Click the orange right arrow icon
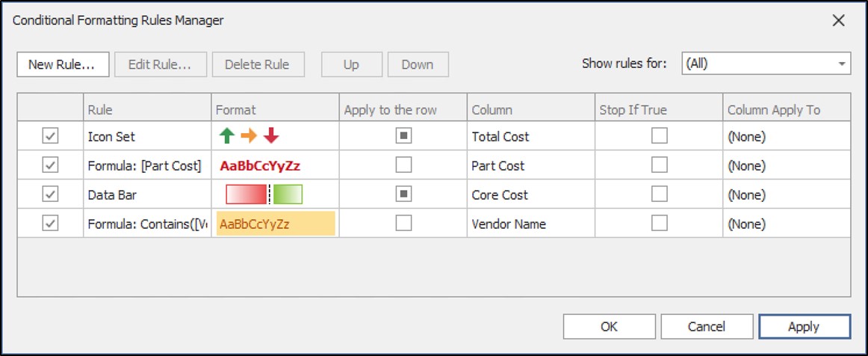868x356 pixels. (248, 136)
